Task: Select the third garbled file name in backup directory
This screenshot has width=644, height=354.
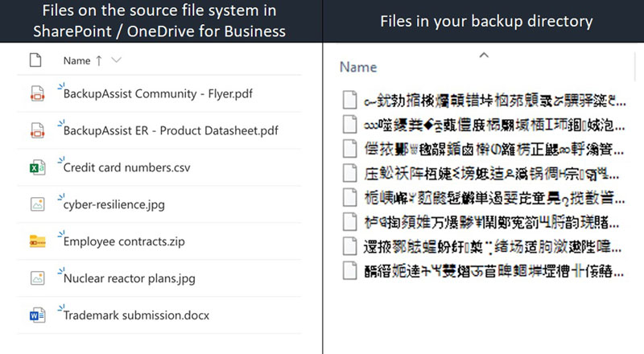Action: click(494, 149)
